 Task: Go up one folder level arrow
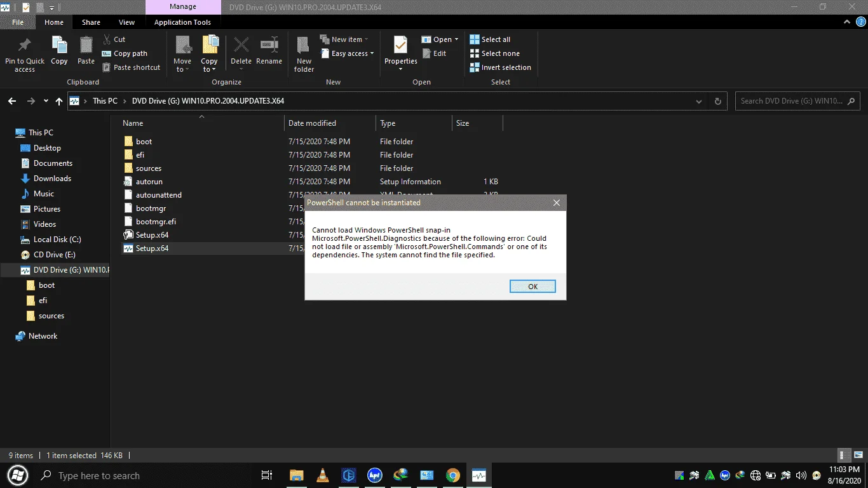click(59, 101)
